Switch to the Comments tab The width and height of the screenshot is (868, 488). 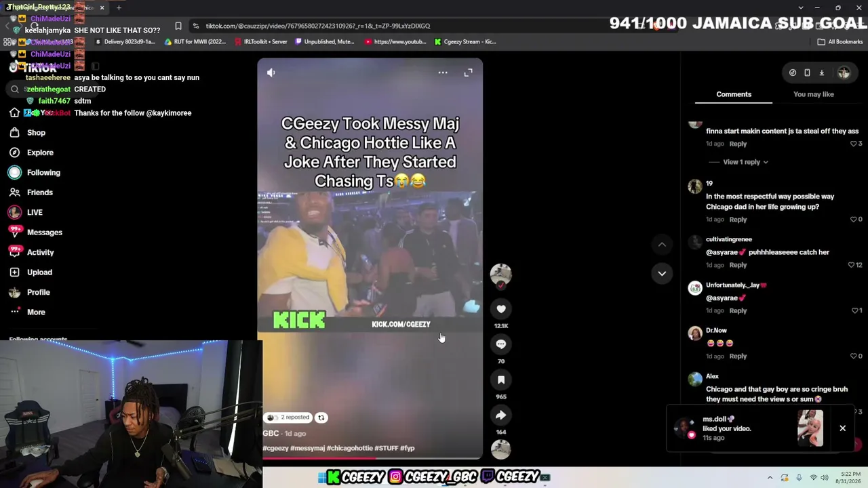tap(734, 94)
